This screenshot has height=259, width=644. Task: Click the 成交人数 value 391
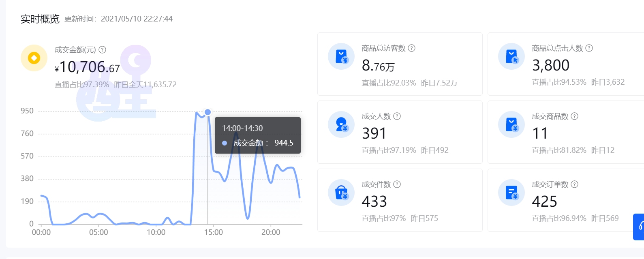[374, 133]
